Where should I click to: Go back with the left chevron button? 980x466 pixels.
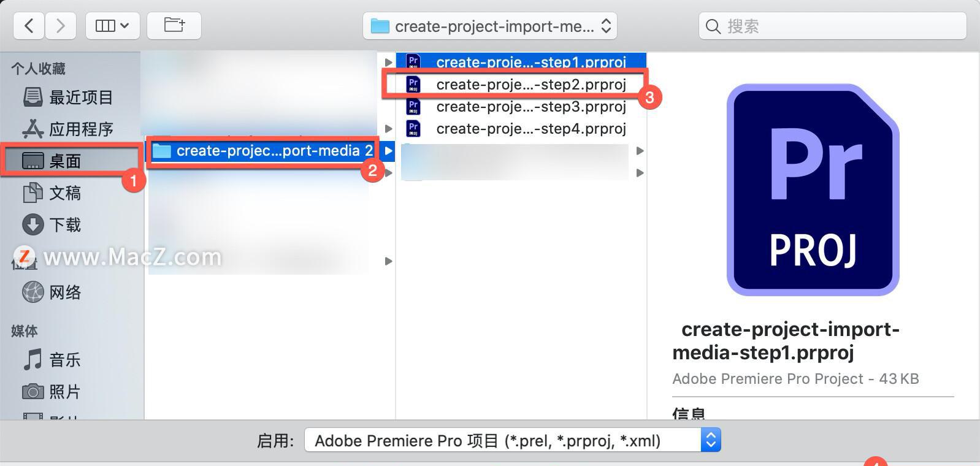pyautogui.click(x=29, y=26)
